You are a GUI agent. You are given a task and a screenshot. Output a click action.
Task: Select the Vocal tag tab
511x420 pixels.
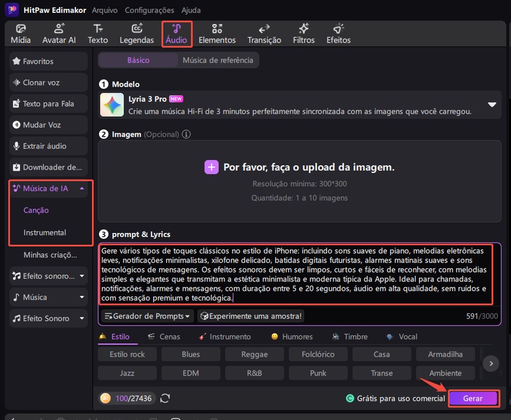(x=402, y=336)
